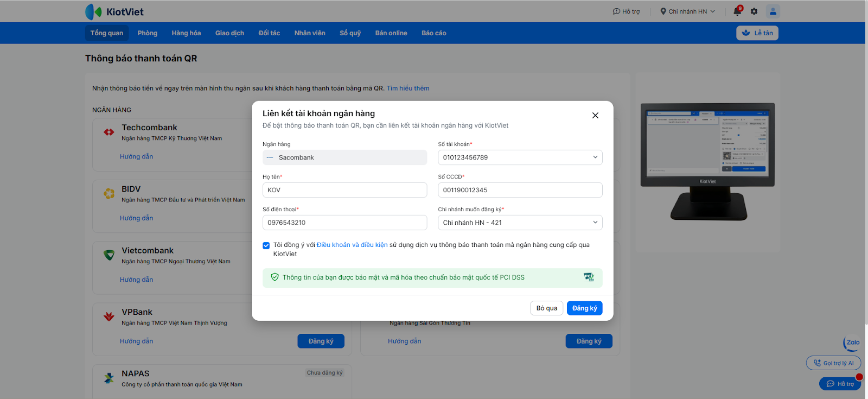
Task: Open Zalo chat widget
Action: coord(852,343)
